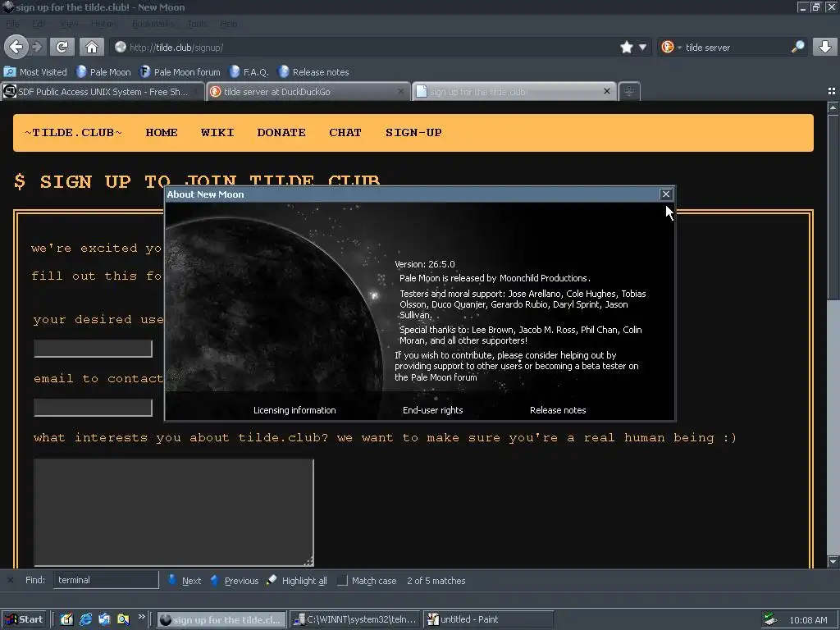The width and height of the screenshot is (840, 630).
Task: Click the page scrollbar up arrow
Action: point(833,107)
